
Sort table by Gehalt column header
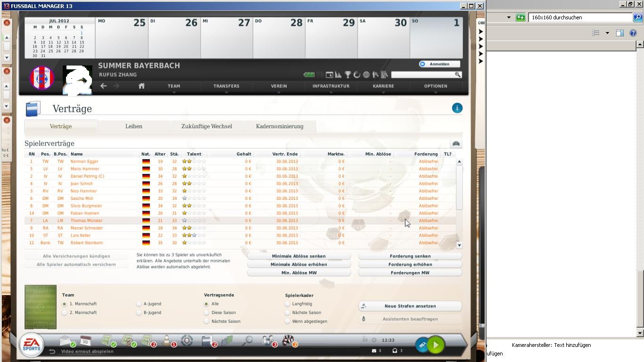244,154
